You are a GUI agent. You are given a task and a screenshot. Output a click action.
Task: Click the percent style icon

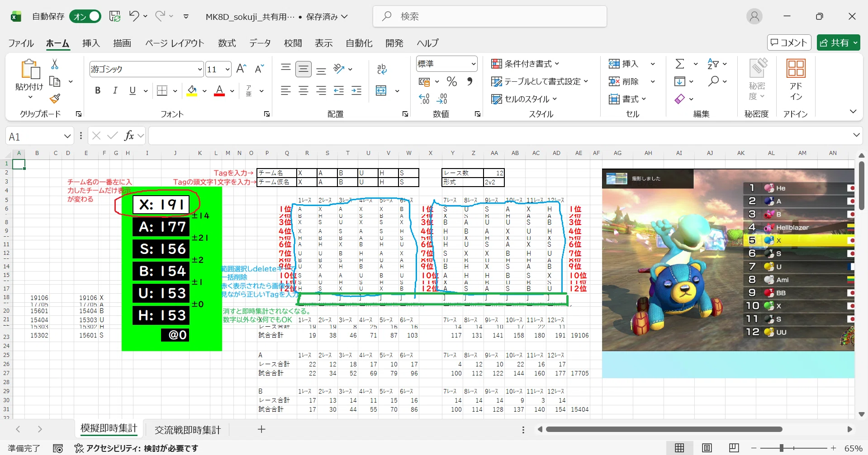click(451, 81)
